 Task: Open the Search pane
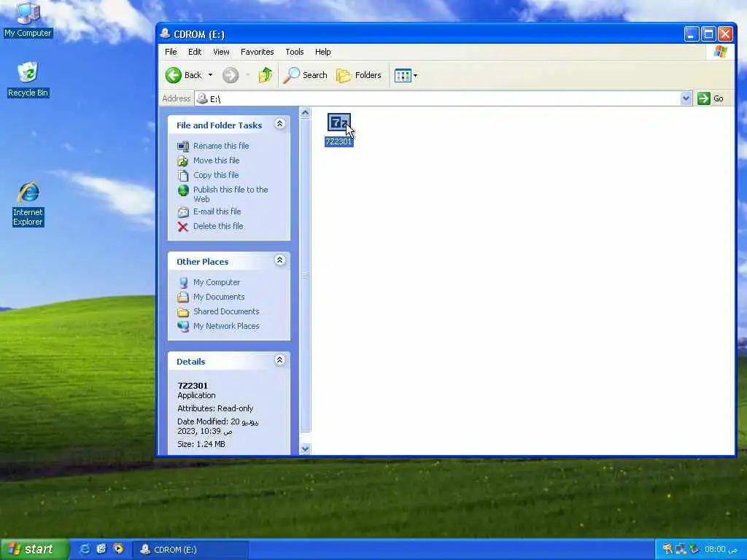pos(305,75)
